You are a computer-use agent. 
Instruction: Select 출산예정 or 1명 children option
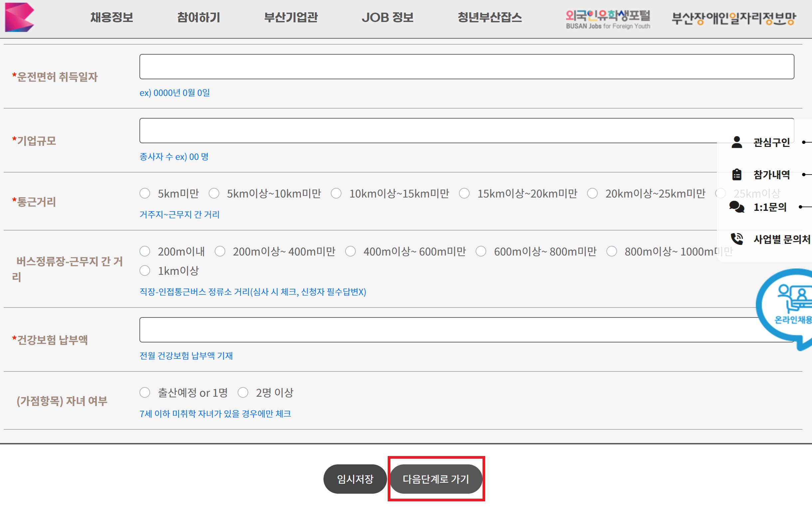(145, 392)
